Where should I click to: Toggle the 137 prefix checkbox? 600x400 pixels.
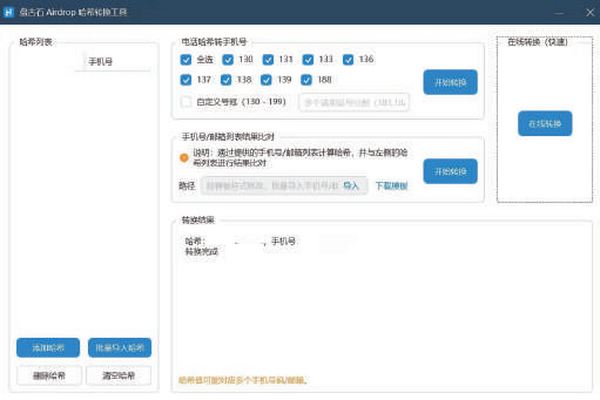186,79
